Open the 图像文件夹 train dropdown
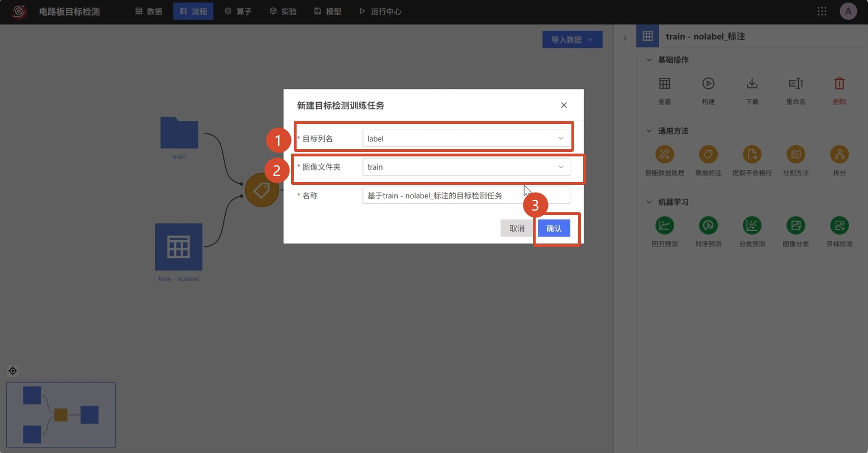 click(466, 167)
